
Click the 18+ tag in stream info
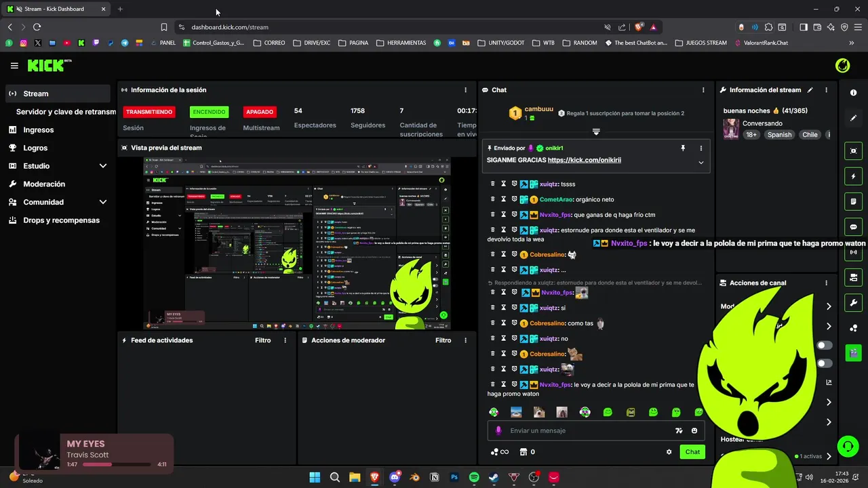click(x=751, y=135)
